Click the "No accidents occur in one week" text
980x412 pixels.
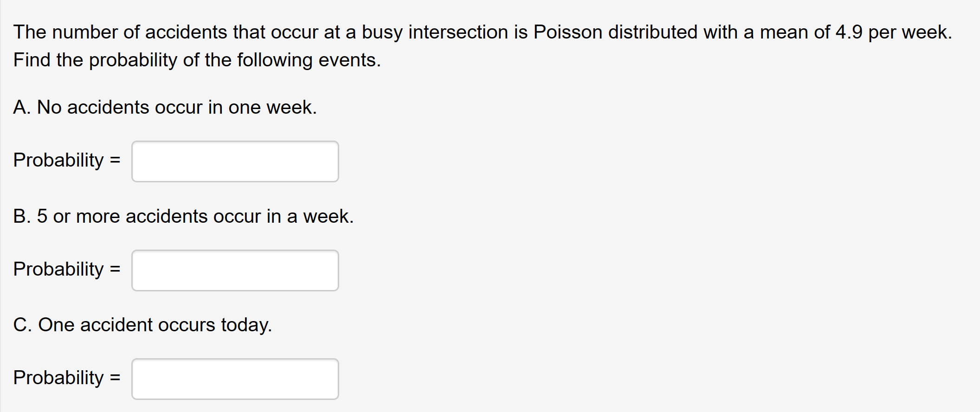(x=176, y=107)
